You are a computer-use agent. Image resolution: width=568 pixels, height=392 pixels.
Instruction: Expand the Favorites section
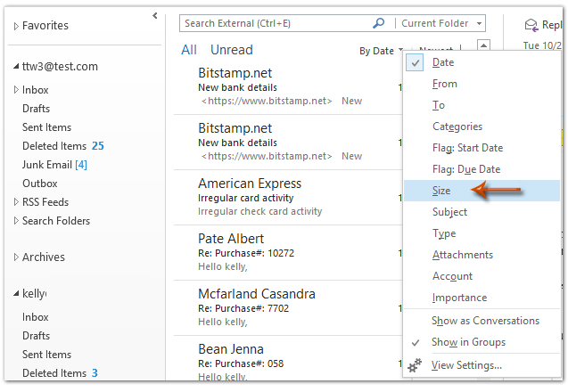coord(15,27)
